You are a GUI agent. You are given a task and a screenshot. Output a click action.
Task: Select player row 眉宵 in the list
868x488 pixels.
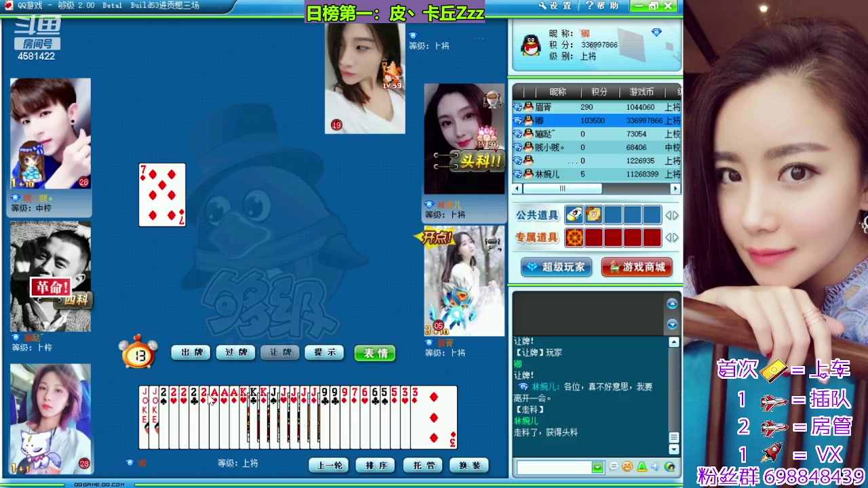click(x=596, y=107)
